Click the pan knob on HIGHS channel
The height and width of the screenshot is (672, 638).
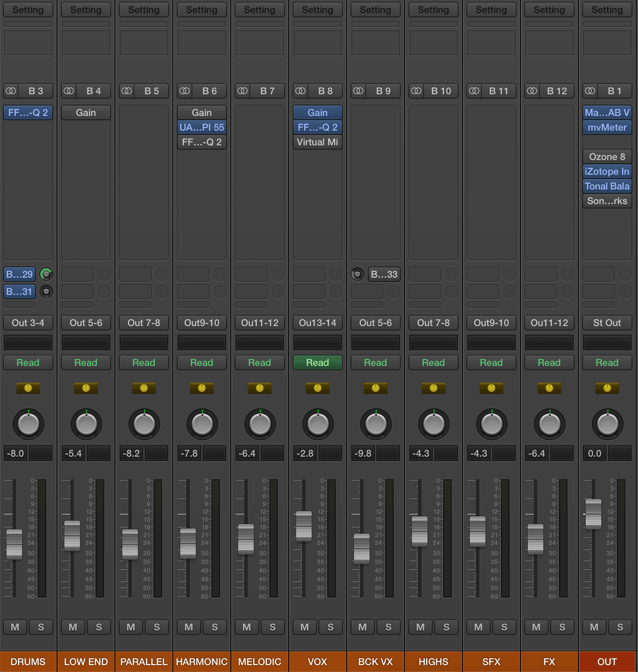434,424
